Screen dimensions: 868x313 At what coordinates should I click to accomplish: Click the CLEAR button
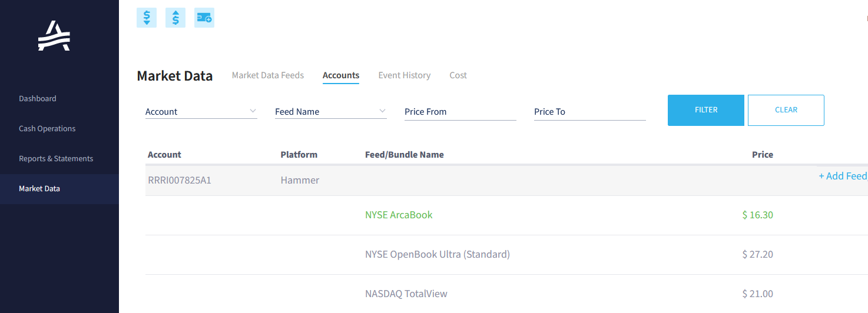[x=786, y=110]
